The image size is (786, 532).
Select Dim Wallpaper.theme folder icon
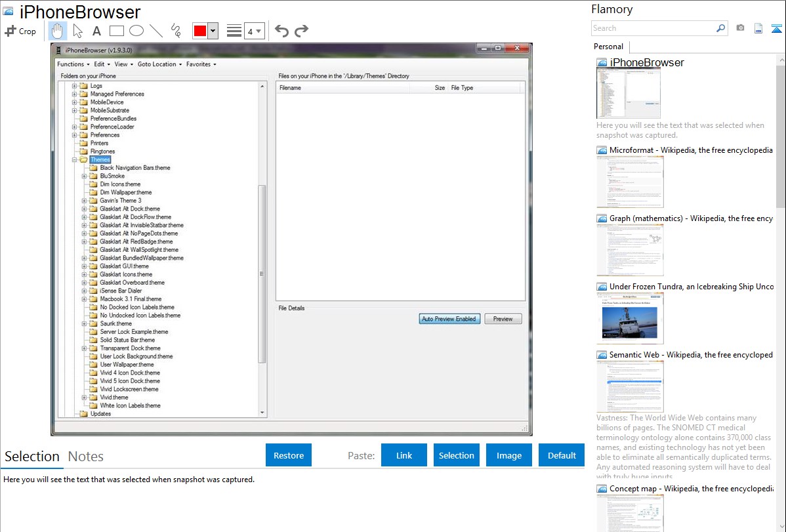pyautogui.click(x=93, y=193)
